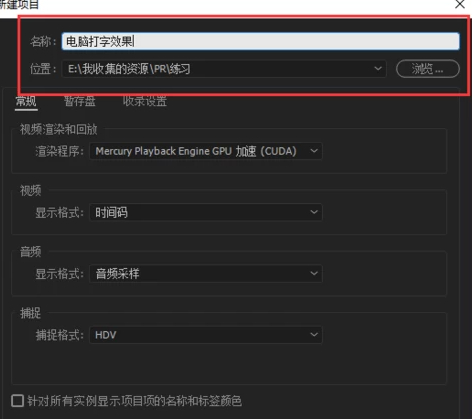Open the audio 显示格式 音频采样 dropdown
The width and height of the screenshot is (472, 419).
pos(206,273)
